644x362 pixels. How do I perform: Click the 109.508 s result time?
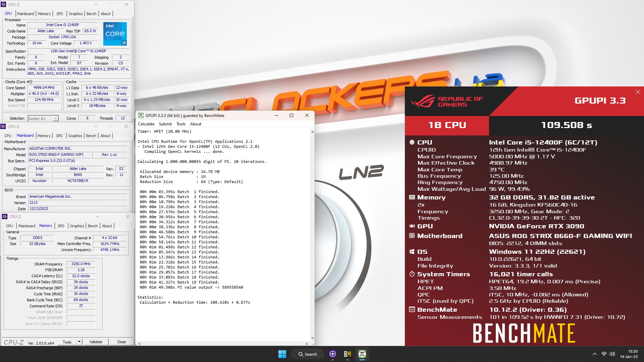click(x=566, y=125)
